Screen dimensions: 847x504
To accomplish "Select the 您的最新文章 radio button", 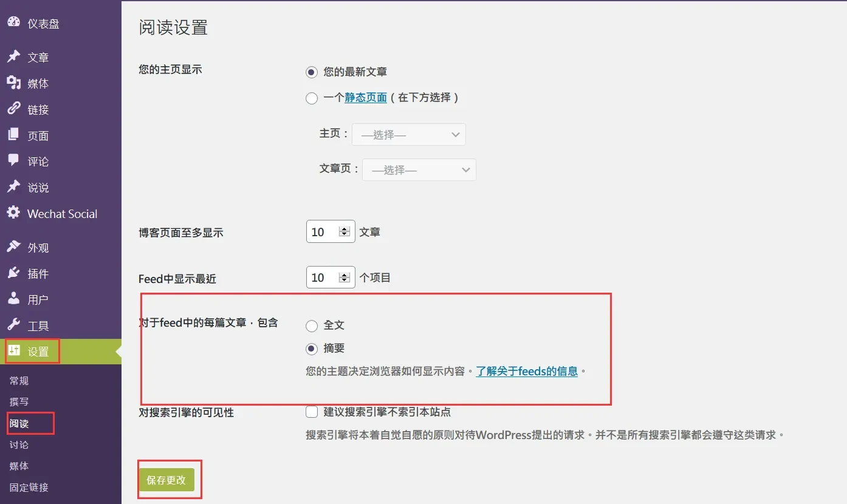I will tap(312, 72).
